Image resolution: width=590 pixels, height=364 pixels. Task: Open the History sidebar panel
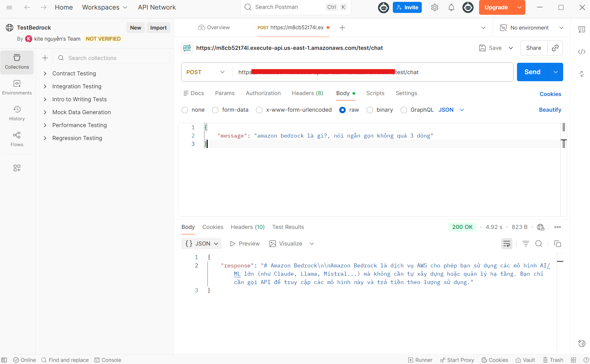click(17, 113)
